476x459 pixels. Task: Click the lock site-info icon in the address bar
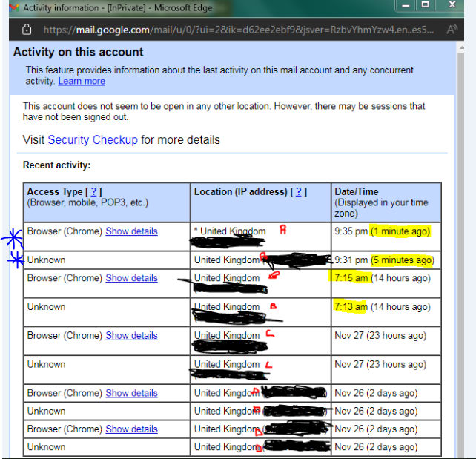(27, 30)
